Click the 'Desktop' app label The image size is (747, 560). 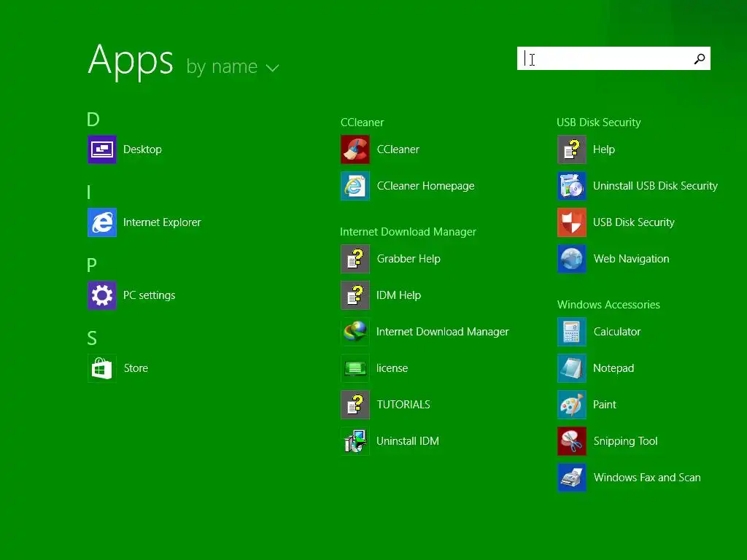[142, 149]
